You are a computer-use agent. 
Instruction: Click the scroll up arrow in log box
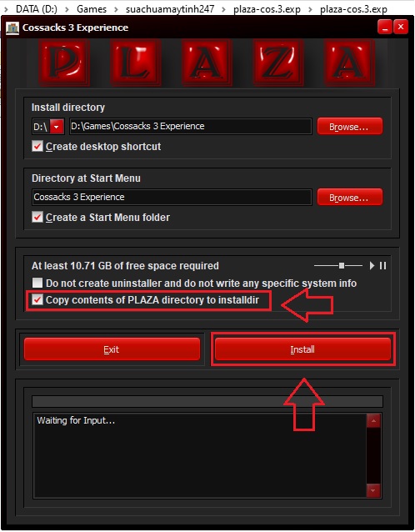[373, 421]
